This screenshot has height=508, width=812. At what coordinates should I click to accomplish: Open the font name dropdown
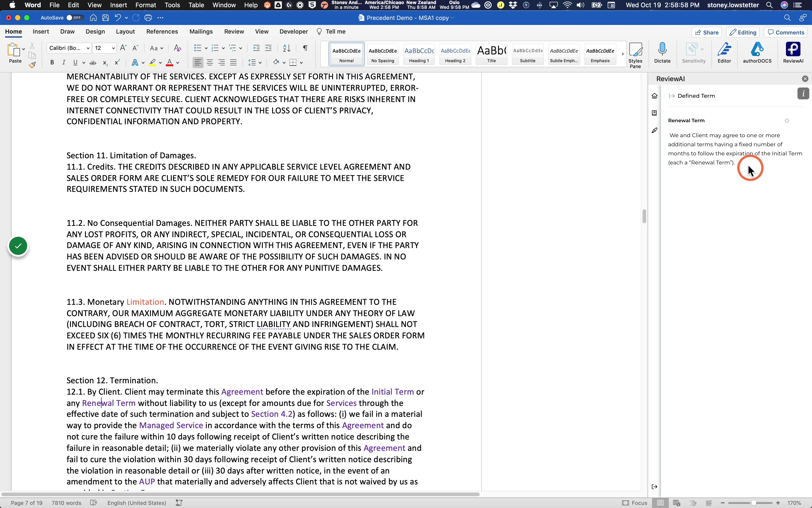[88, 48]
